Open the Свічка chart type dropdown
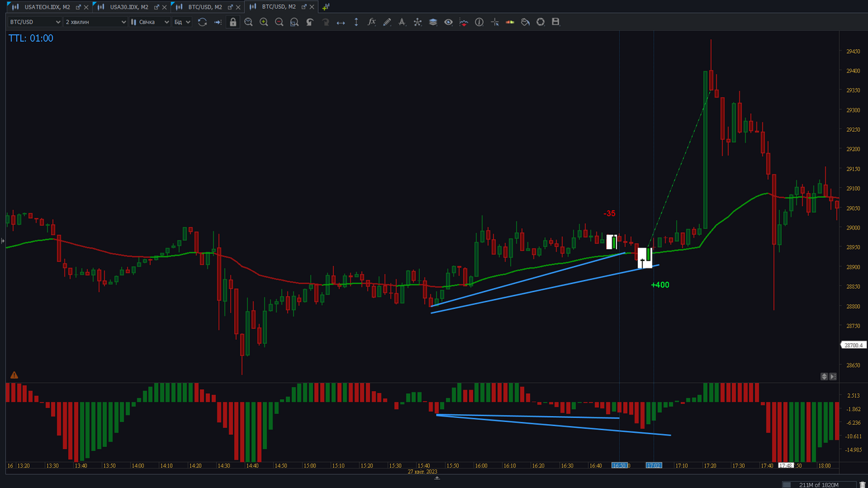The height and width of the screenshot is (488, 868). (150, 22)
